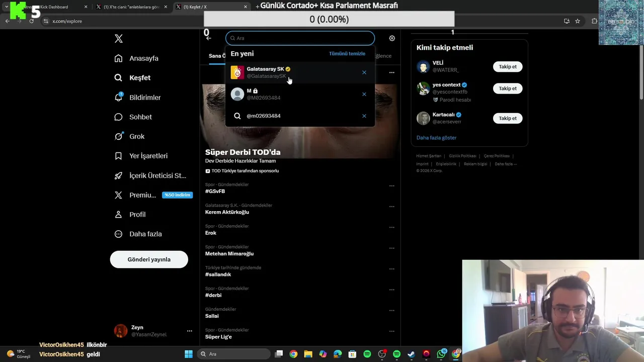
Task: Open the #GSvFB trending topic
Action: point(215,192)
